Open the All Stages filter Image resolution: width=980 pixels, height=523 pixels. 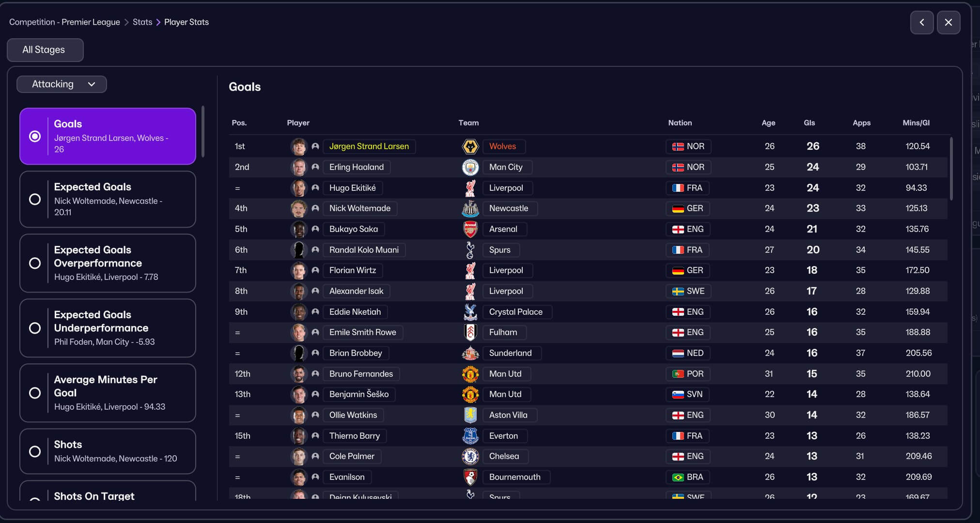point(45,50)
